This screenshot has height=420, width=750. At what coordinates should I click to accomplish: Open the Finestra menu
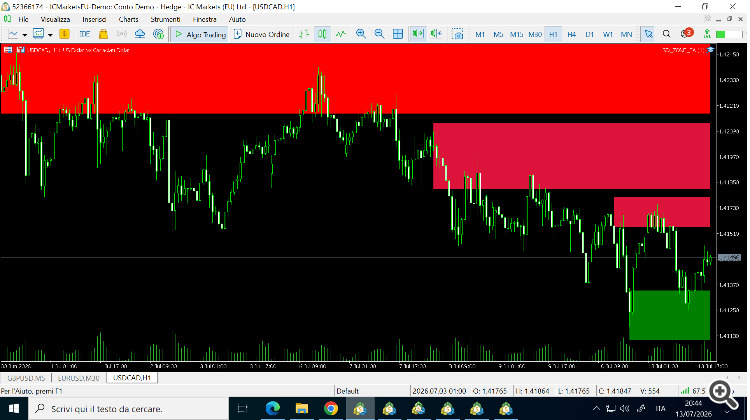[204, 20]
